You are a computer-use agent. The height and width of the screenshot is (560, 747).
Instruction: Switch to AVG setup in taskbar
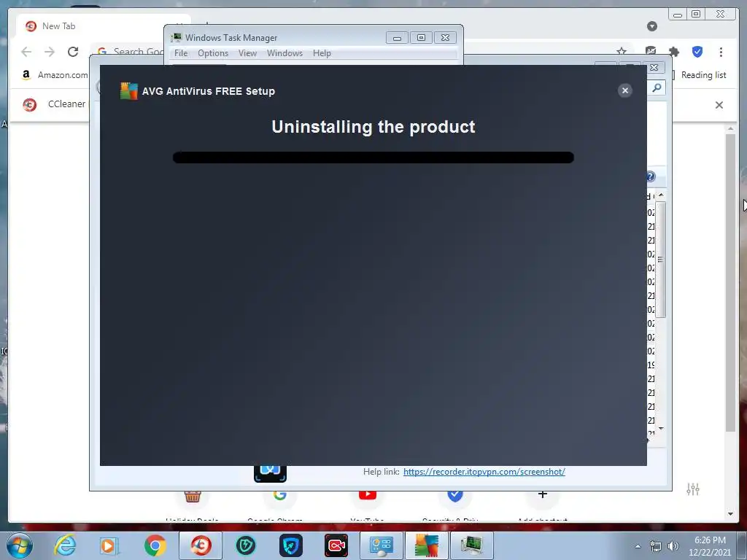[x=426, y=545]
